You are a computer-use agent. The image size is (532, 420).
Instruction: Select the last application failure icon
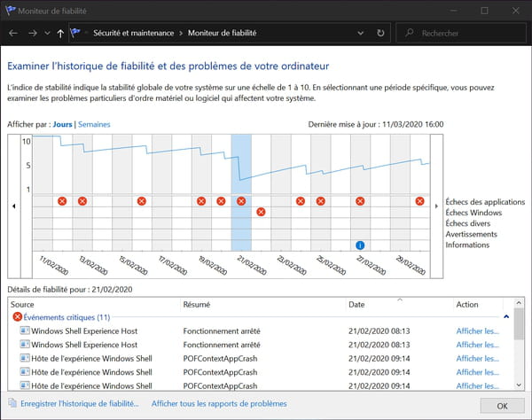click(419, 201)
